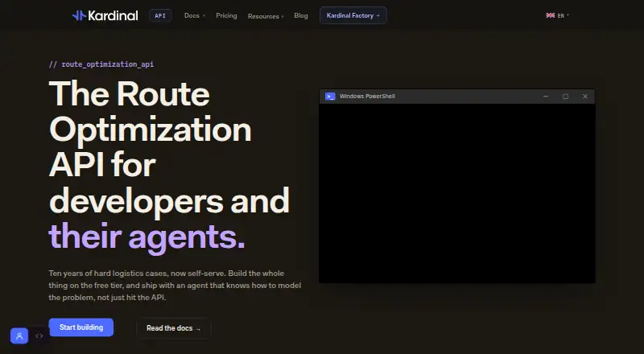The height and width of the screenshot is (354, 644).
Task: Open the EN language selector
Action: pos(557,15)
